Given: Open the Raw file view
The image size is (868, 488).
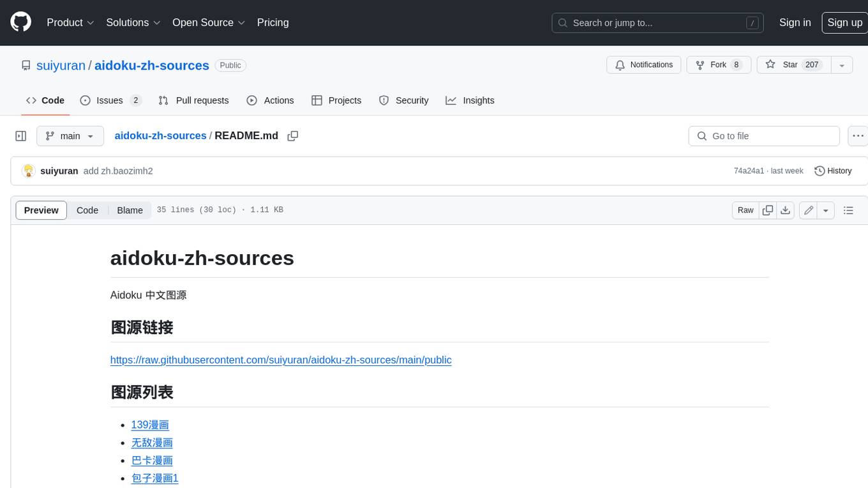Looking at the screenshot, I should pos(745,210).
